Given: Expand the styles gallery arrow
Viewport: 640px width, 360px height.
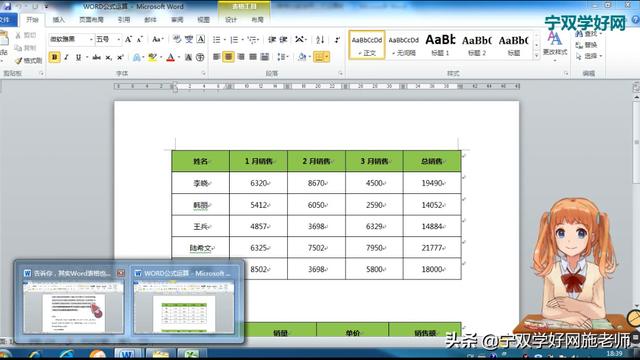Looking at the screenshot, I should click(x=536, y=55).
